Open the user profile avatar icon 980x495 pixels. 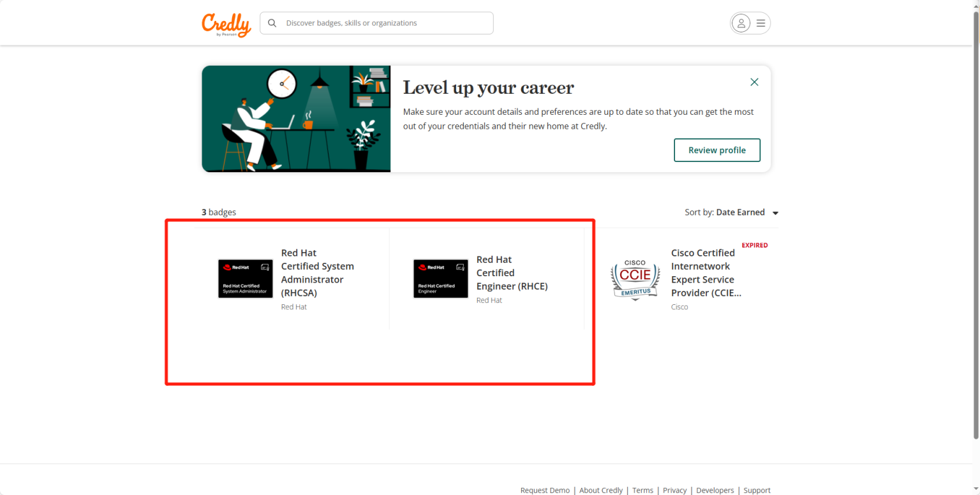click(x=741, y=23)
